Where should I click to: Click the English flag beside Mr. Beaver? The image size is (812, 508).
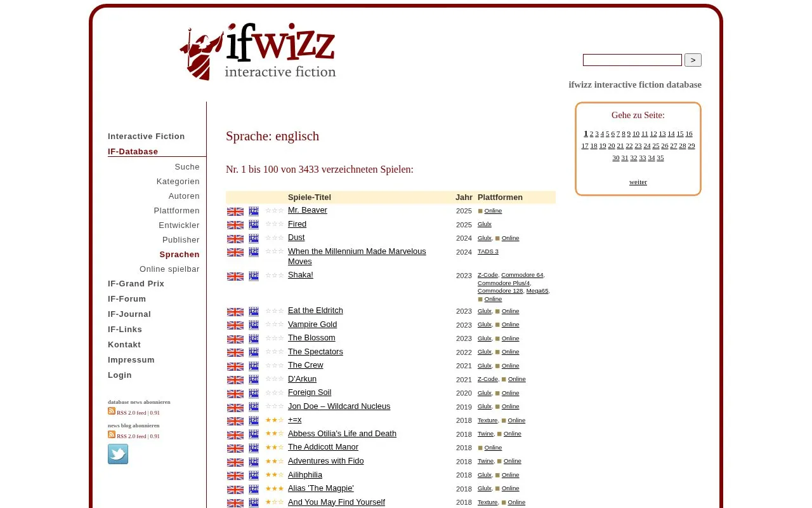tap(235, 211)
